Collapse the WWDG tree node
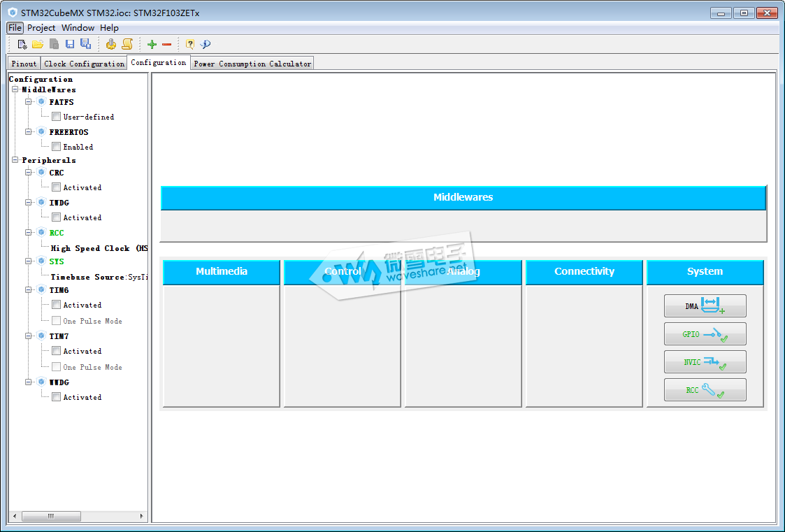This screenshot has height=532, width=785. (29, 382)
